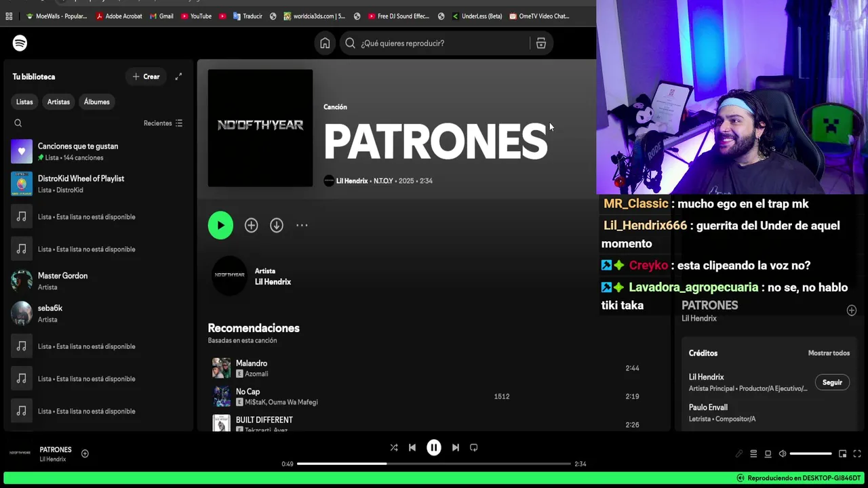This screenshot has width=868, height=488.
Task: Click now-playing cover thumbnail in the bottom bar
Action: point(20,453)
